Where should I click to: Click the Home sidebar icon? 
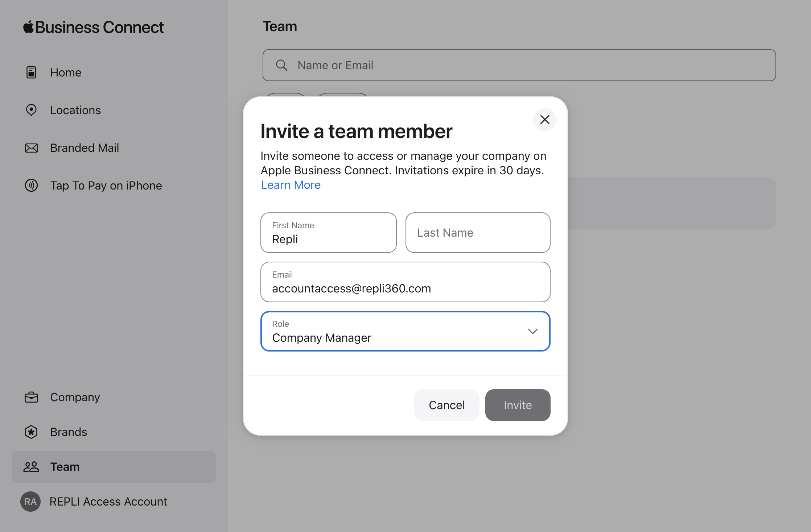click(x=31, y=72)
